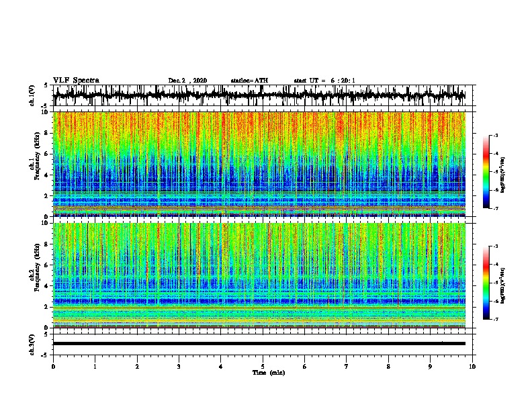
Task: Click the "Time (min)" axis label
Action: pos(269,373)
